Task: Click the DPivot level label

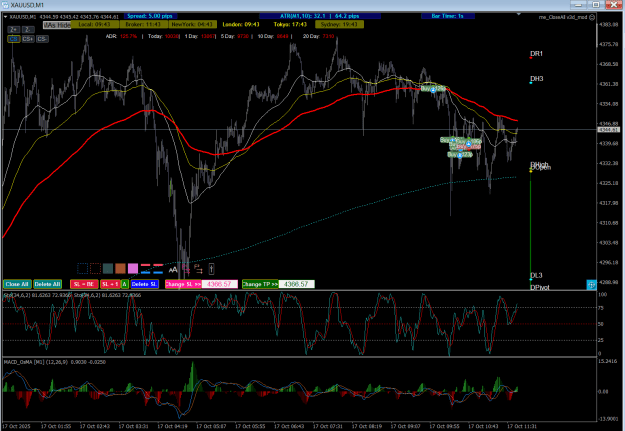Action: coord(540,287)
